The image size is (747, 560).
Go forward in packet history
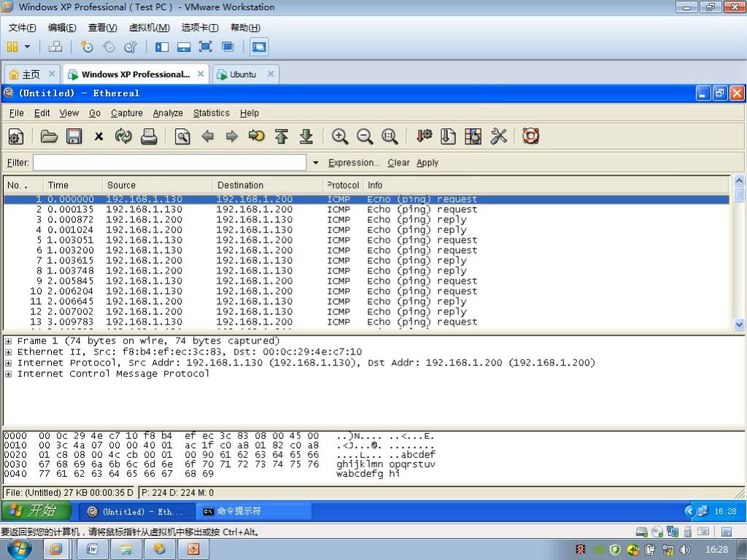231,136
